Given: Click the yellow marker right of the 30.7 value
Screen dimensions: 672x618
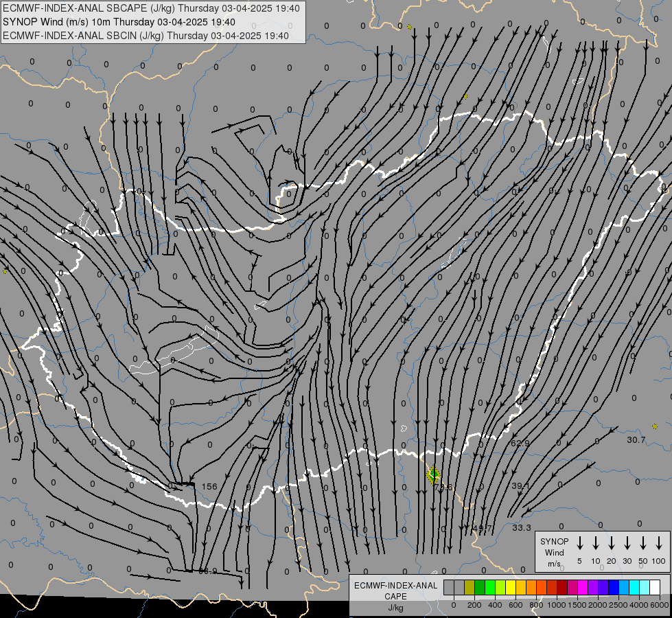Looking at the screenshot, I should pyautogui.click(x=655, y=426).
